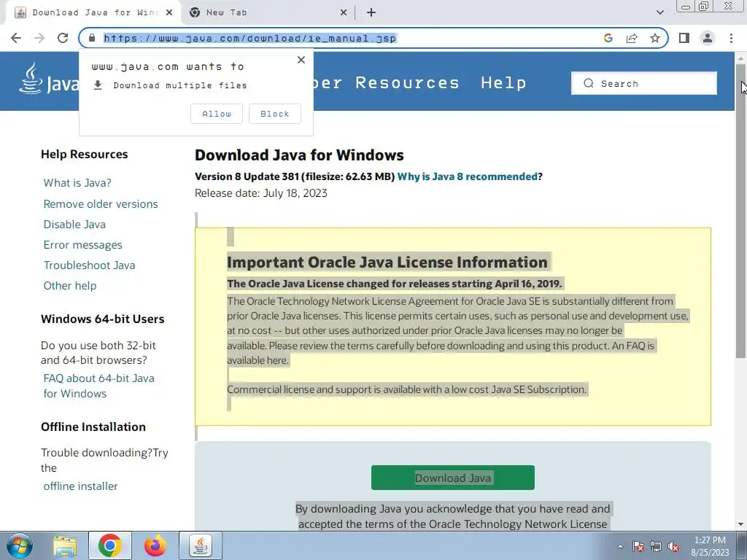
Task: Switch to the New Tab tab
Action: tap(268, 12)
